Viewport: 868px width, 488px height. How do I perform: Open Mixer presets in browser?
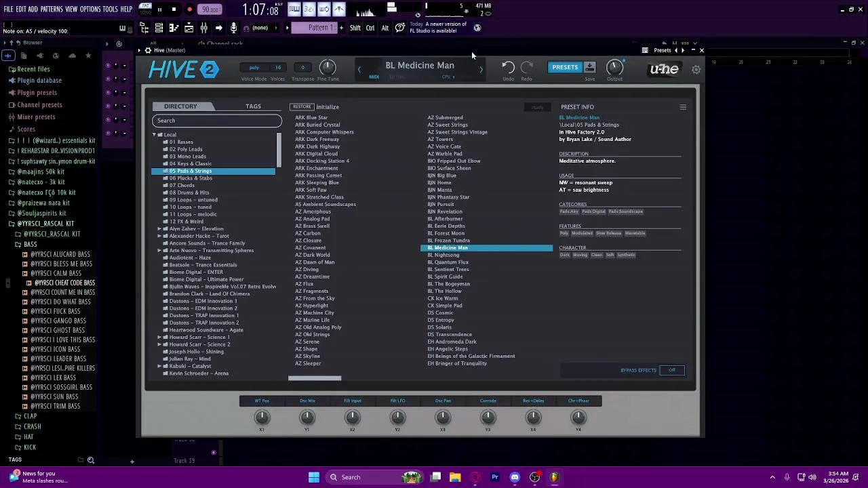click(36, 117)
